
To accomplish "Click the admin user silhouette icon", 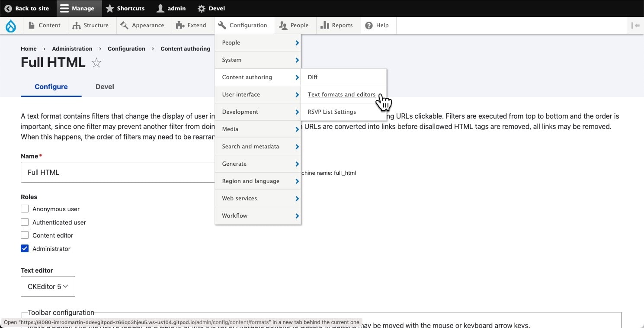I will click(160, 8).
